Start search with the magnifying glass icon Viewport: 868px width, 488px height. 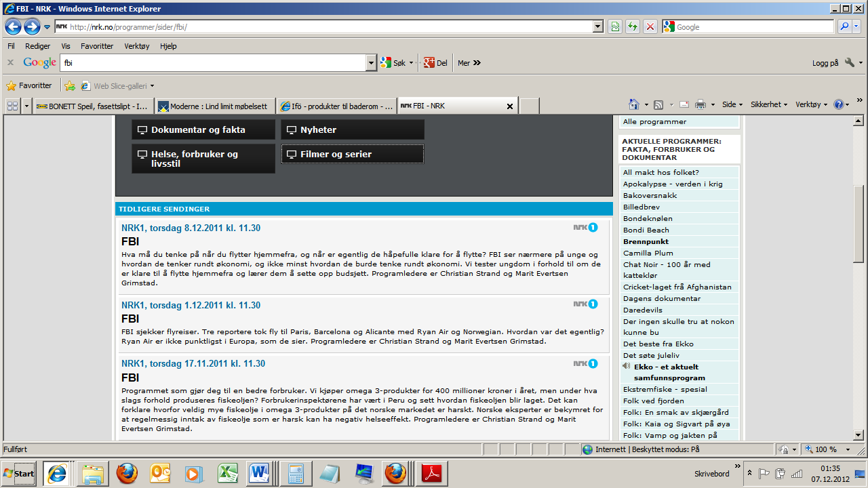click(844, 26)
